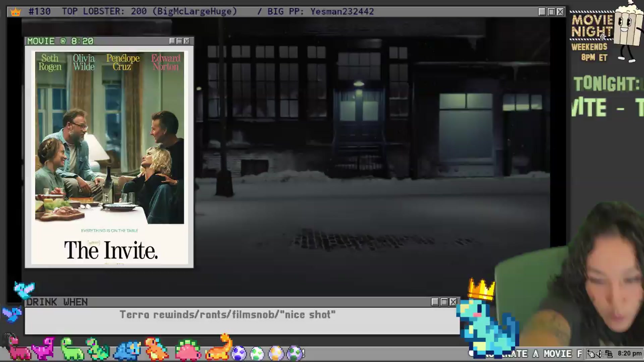The image size is (644, 362).
Task: Click the popcorn mascot in Movie Night logo
Action: [628, 32]
